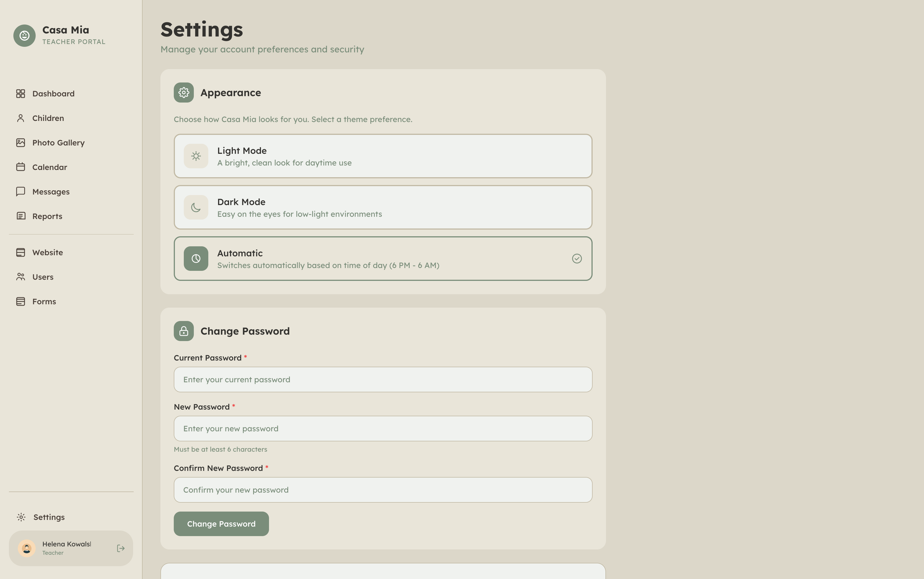Open Messages
The height and width of the screenshot is (579, 924).
pos(50,191)
